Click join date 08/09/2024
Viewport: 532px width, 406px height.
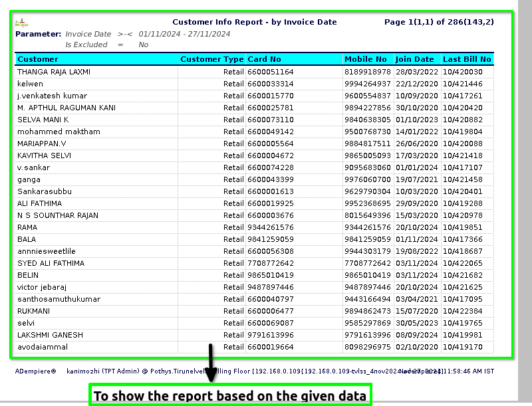click(x=417, y=335)
